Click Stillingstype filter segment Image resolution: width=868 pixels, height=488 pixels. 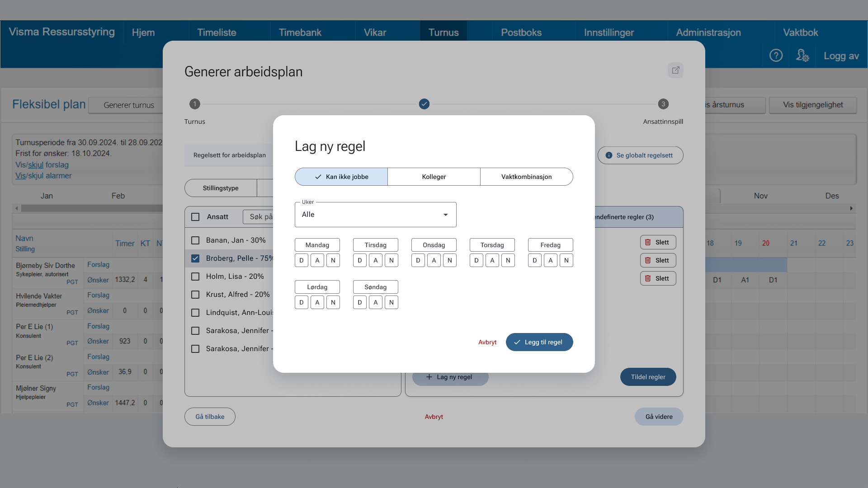point(221,188)
